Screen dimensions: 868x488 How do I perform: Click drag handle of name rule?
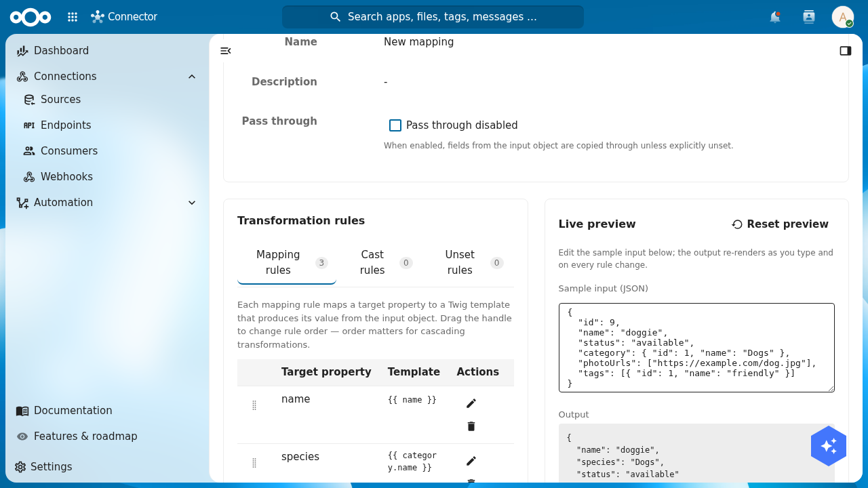(x=254, y=405)
